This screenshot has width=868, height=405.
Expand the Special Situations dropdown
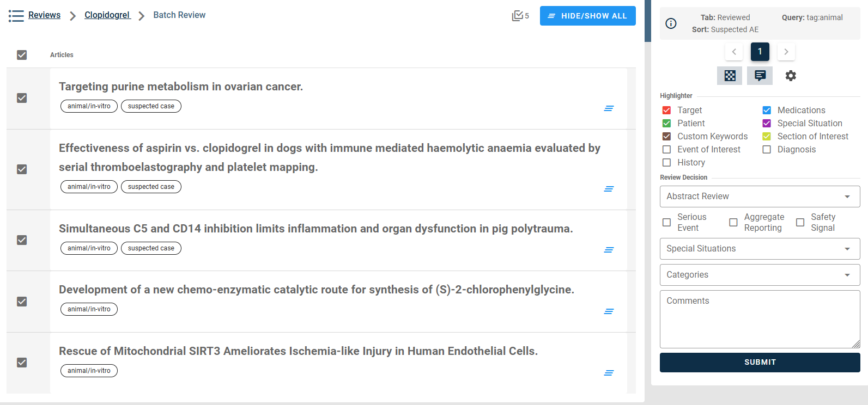coord(760,249)
